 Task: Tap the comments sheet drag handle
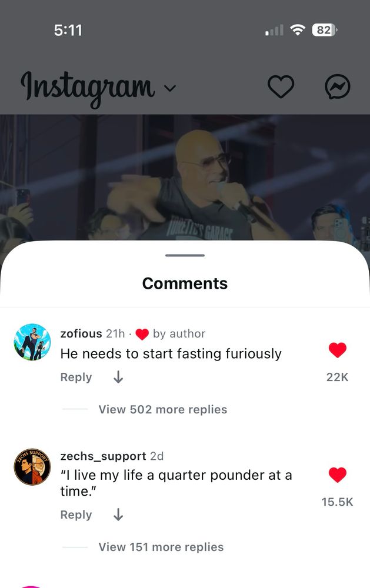click(x=185, y=255)
